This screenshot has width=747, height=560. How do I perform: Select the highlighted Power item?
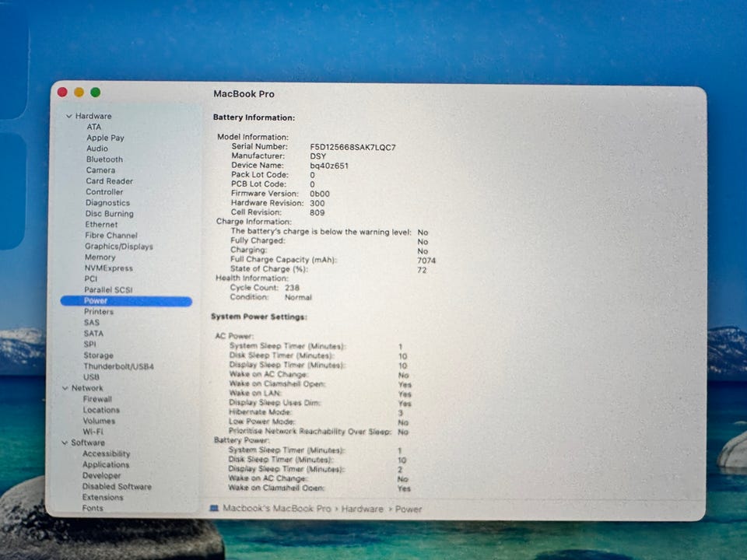point(126,301)
